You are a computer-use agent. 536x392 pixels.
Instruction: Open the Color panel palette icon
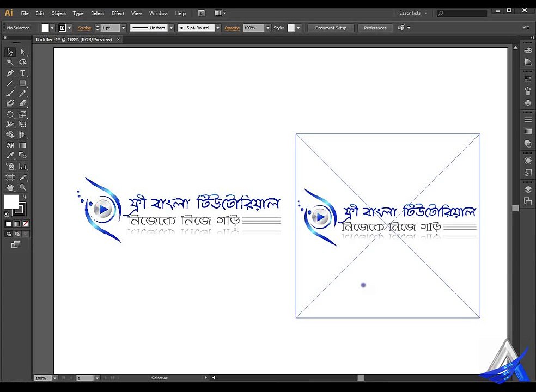pyautogui.click(x=528, y=51)
